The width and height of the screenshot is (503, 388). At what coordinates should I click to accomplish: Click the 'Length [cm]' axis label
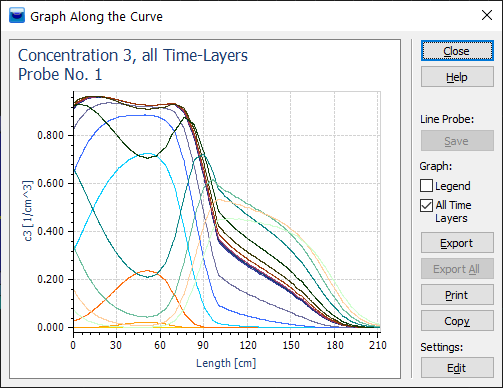pos(226,363)
